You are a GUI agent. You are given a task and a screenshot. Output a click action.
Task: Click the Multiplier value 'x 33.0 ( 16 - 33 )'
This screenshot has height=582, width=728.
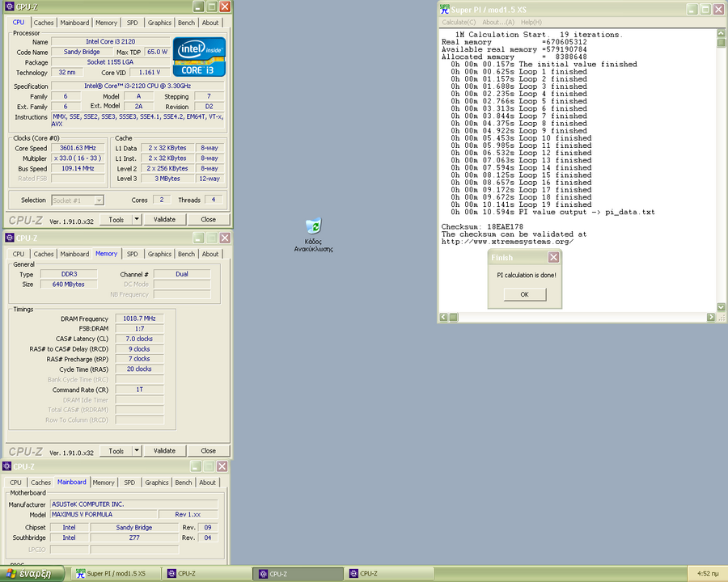click(x=78, y=158)
